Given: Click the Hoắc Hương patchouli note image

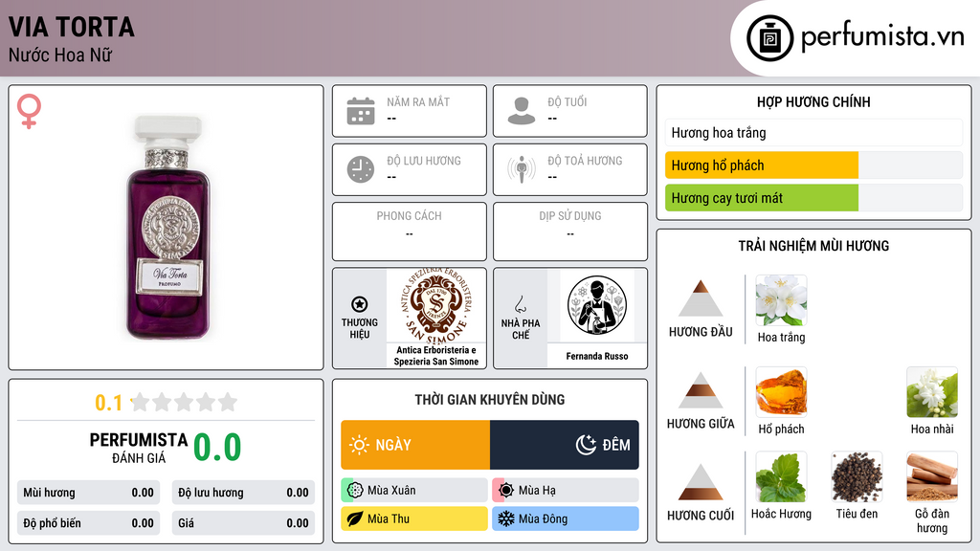Looking at the screenshot, I should (x=781, y=477).
